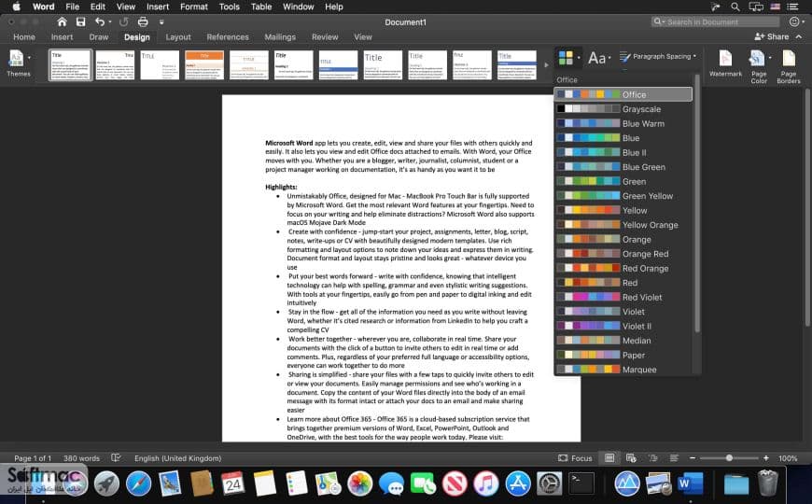Click the Word icon in the Dock
Screen dimensions: 812x504
click(x=691, y=483)
